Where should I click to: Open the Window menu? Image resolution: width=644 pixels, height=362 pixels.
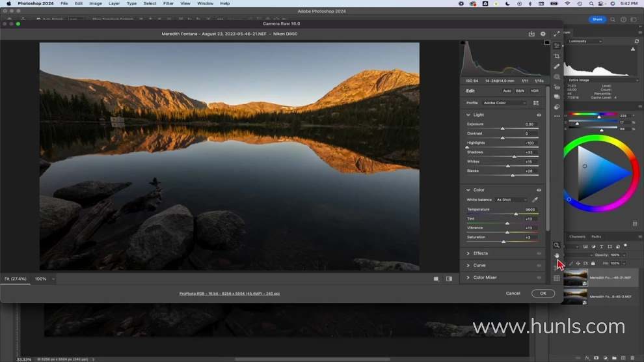(205, 3)
